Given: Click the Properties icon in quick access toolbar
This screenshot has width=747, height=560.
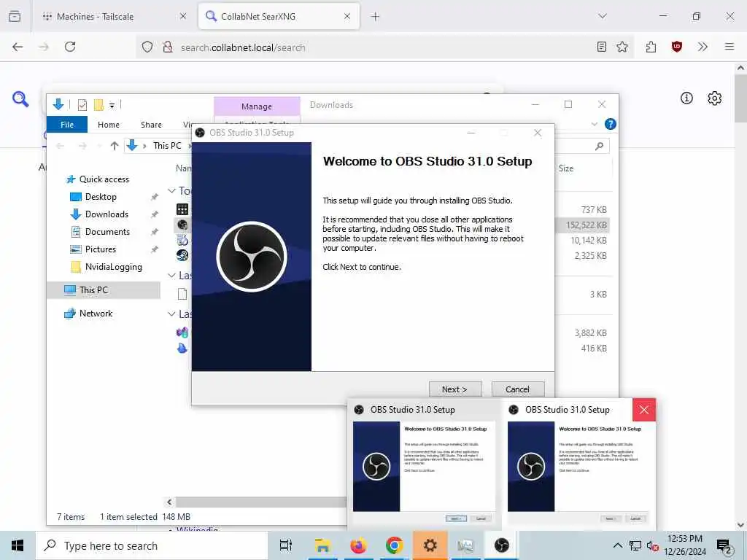Looking at the screenshot, I should tap(82, 105).
